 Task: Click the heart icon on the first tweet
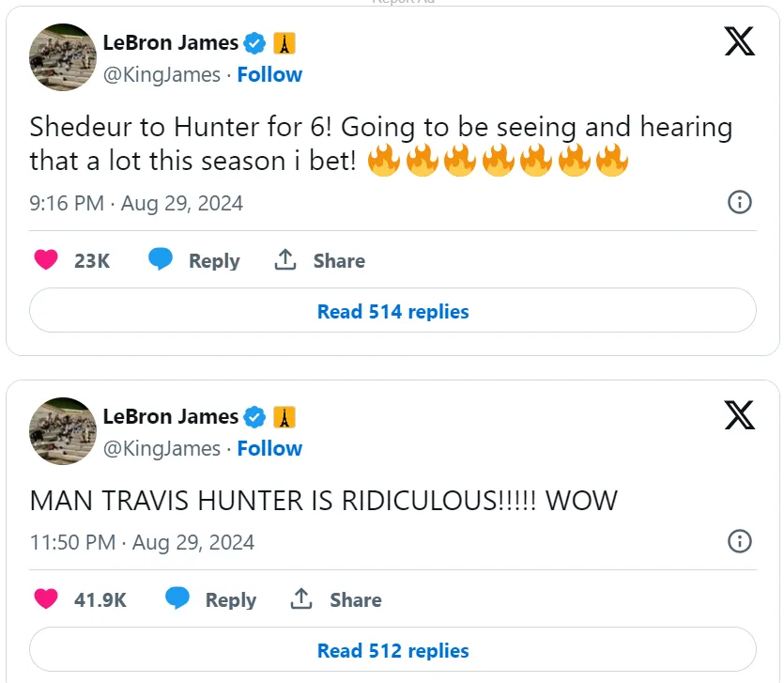tap(46, 260)
